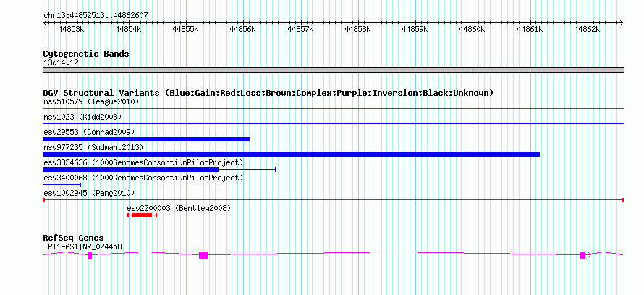
Task: Open variant esv3334636 label
Action: [x=143, y=162]
